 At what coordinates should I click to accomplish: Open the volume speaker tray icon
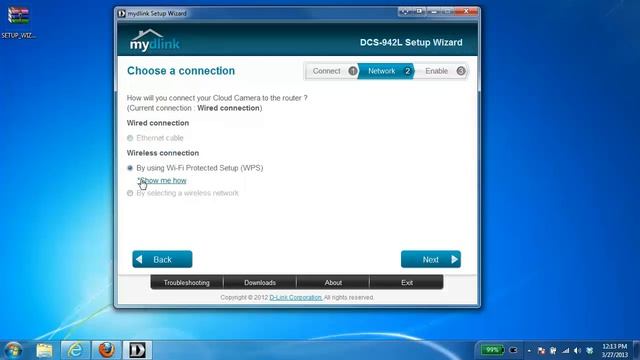pyautogui.click(x=577, y=350)
